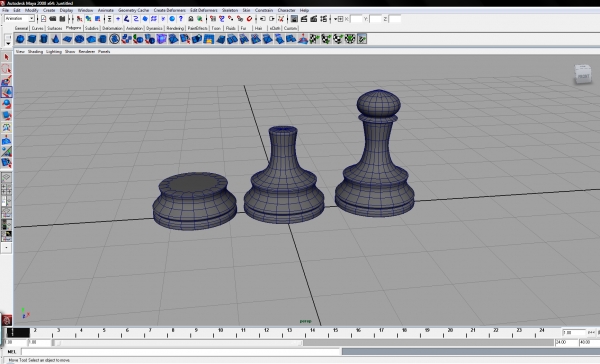Activate the Move tool

coord(7,92)
